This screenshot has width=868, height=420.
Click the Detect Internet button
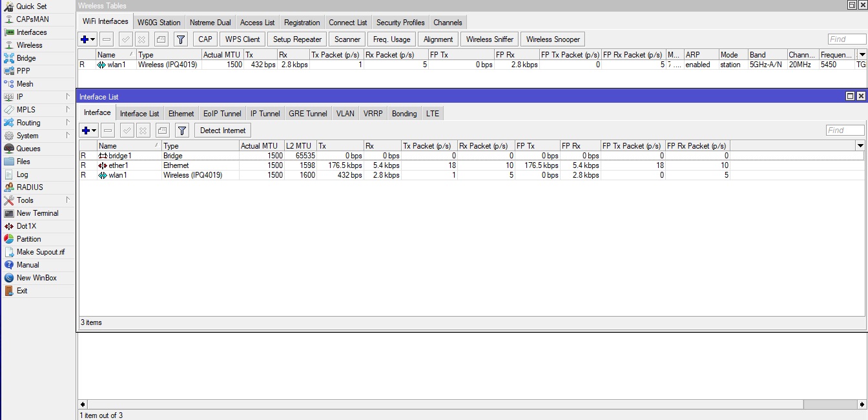pos(222,130)
